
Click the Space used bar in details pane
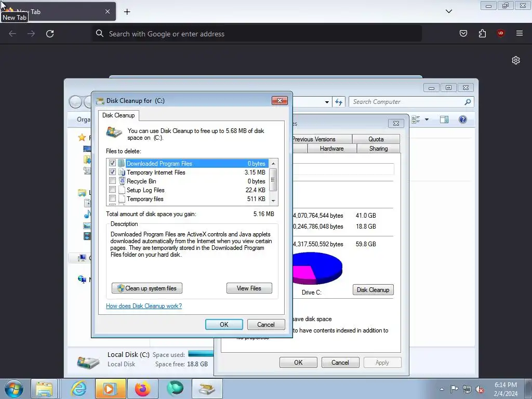tap(201, 354)
